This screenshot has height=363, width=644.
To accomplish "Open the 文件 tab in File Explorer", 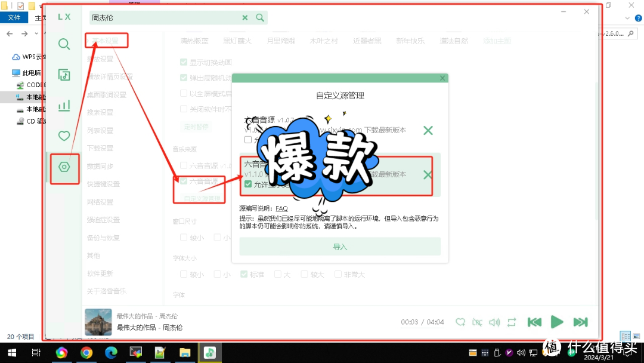I will (x=14, y=17).
